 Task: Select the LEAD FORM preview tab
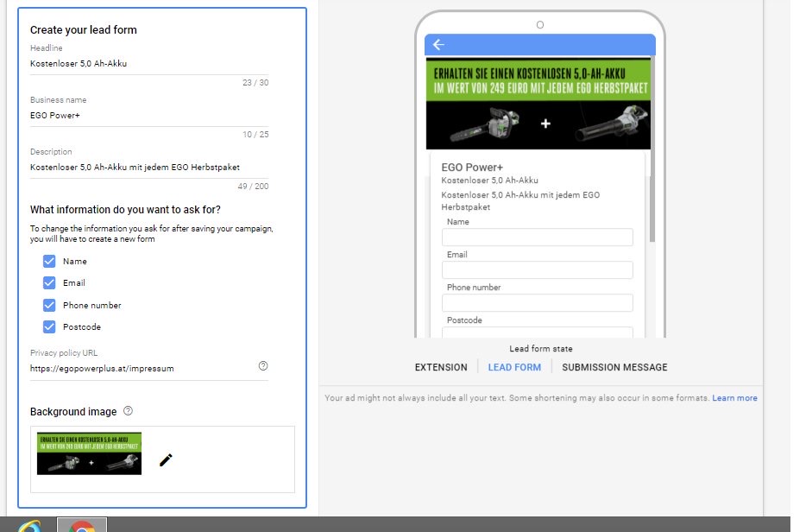coord(514,367)
